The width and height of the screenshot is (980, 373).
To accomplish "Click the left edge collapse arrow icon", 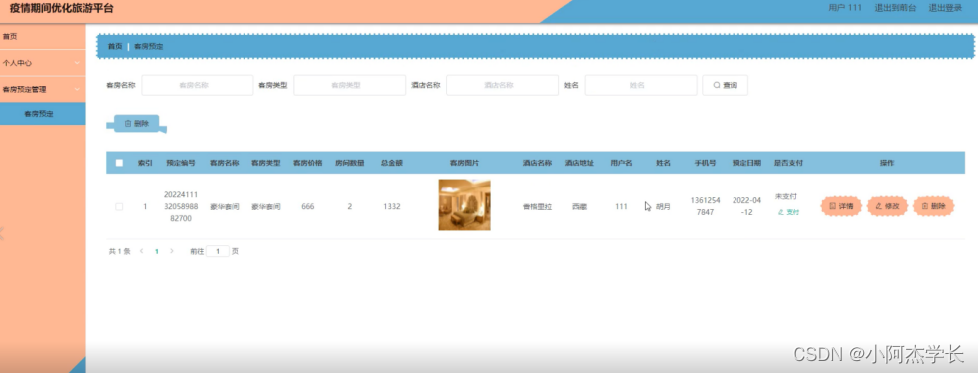I will (2, 234).
